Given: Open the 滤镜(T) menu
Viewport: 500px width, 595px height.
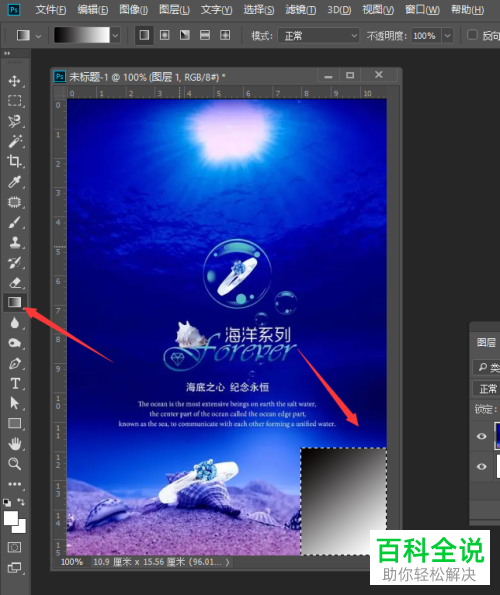Looking at the screenshot, I should (x=301, y=9).
